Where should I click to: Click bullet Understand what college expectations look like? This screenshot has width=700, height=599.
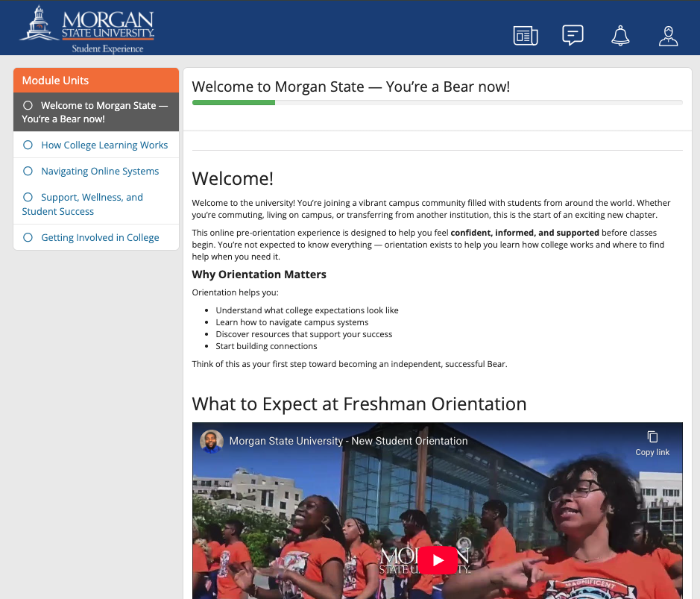click(307, 310)
